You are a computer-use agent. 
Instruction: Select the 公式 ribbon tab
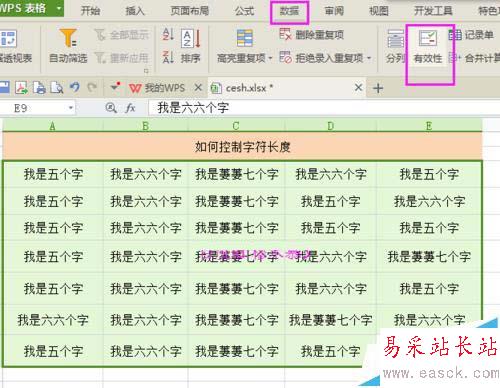(x=244, y=11)
